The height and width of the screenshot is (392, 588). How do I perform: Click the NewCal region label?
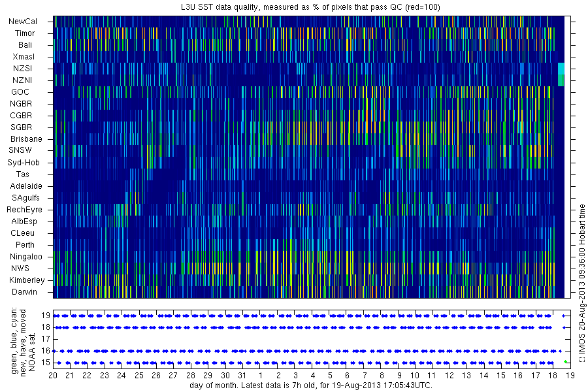[x=23, y=22]
